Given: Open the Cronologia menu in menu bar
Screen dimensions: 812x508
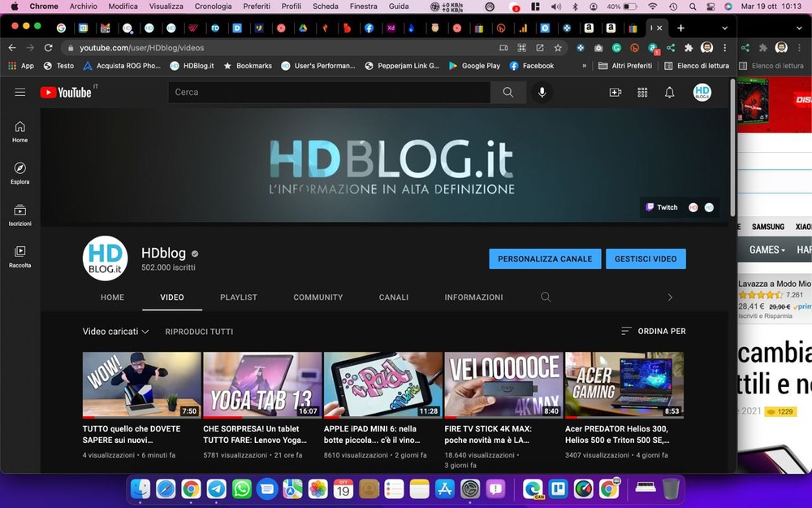Looking at the screenshot, I should [214, 7].
